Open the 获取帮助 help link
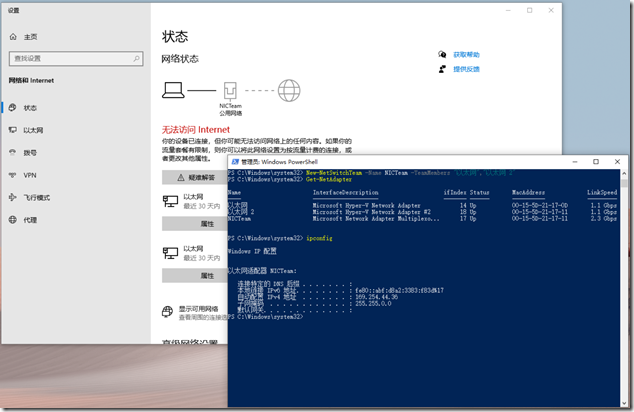 point(466,55)
